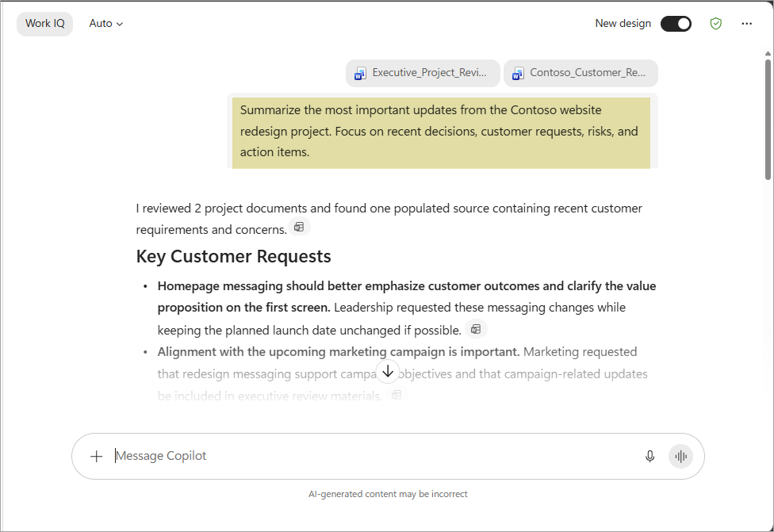Open the Executive_Project_Revi... attachment chip
Viewport: 774px width, 532px height.
pos(423,73)
